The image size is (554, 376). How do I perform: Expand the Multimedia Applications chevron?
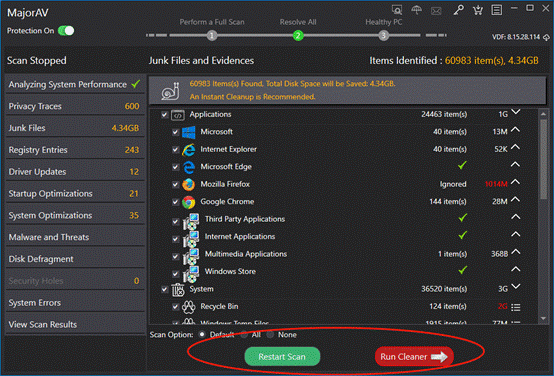click(x=515, y=252)
